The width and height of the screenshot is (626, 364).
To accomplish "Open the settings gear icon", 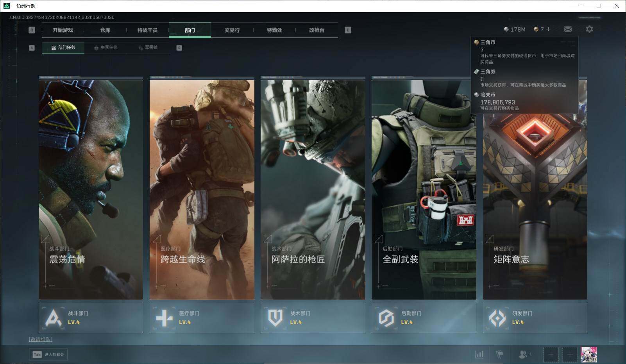I will tap(589, 29).
